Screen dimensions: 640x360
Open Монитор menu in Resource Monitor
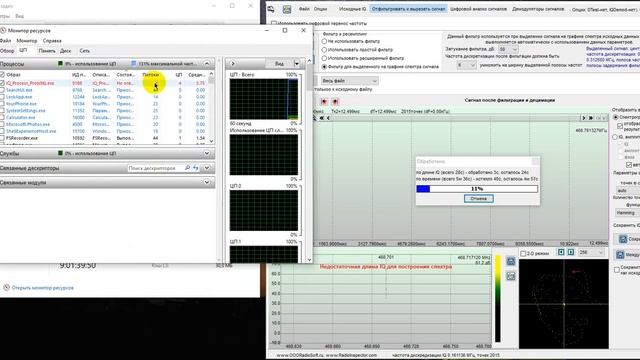27,41
